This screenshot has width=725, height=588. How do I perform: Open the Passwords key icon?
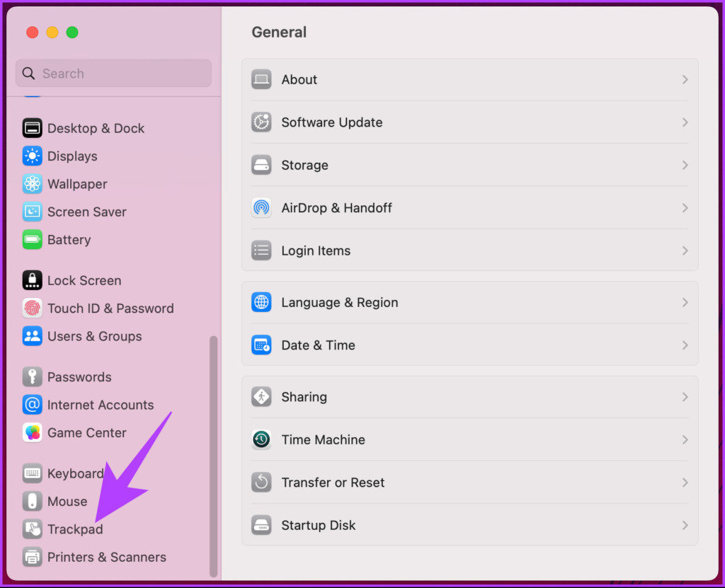[33, 376]
